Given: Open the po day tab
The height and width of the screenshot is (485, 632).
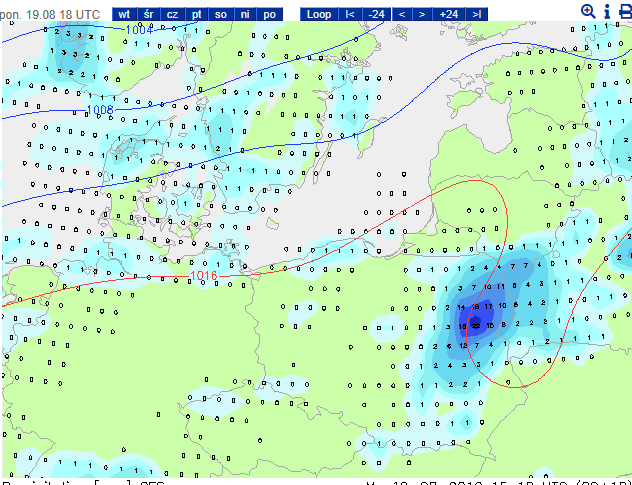Looking at the screenshot, I should point(269,14).
